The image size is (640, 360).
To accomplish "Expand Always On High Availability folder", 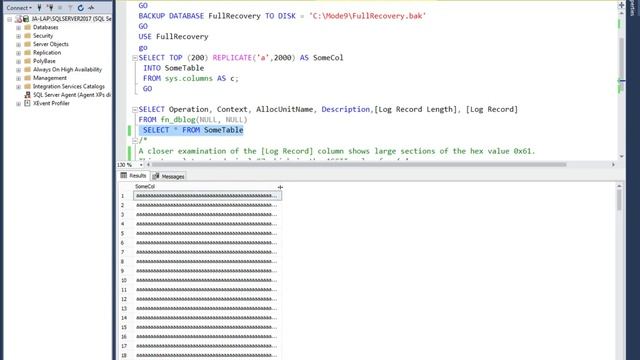I will [x=18, y=70].
